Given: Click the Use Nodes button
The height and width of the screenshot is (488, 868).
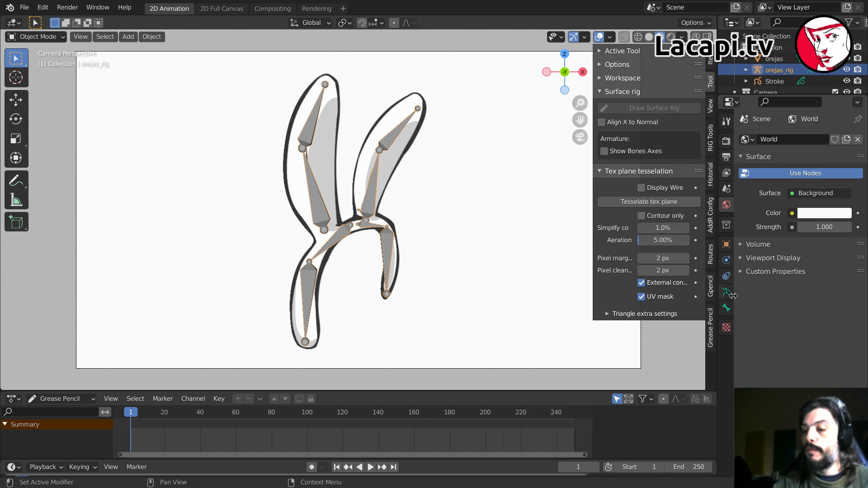Looking at the screenshot, I should pos(801,173).
